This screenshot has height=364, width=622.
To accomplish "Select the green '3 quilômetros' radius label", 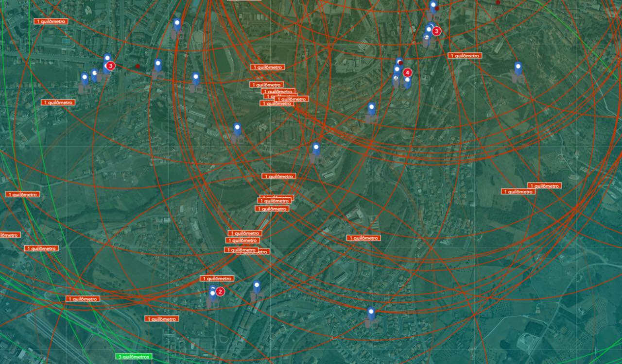I will click(x=134, y=357).
